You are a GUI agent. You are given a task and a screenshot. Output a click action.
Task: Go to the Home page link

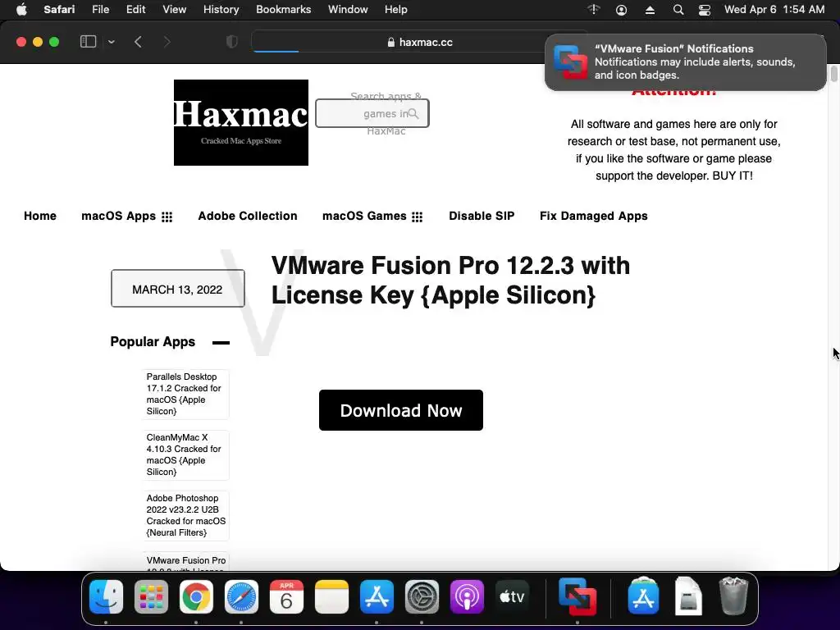click(x=40, y=216)
